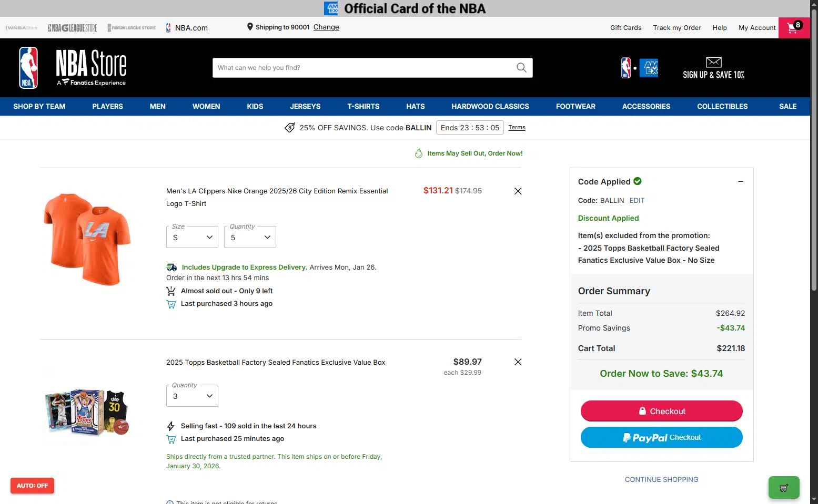Open the NBA 2K League Store logo link
This screenshot has width=818, height=504.
tap(132, 28)
